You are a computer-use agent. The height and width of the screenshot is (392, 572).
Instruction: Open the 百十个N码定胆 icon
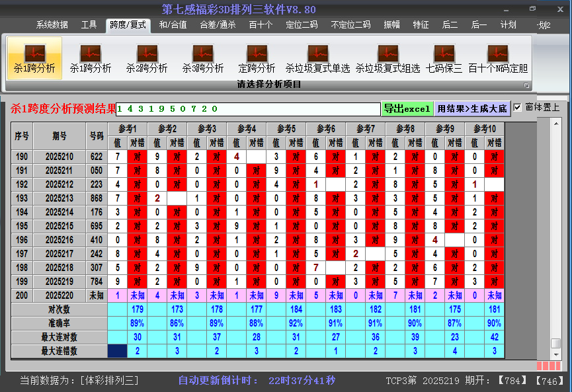(x=498, y=58)
